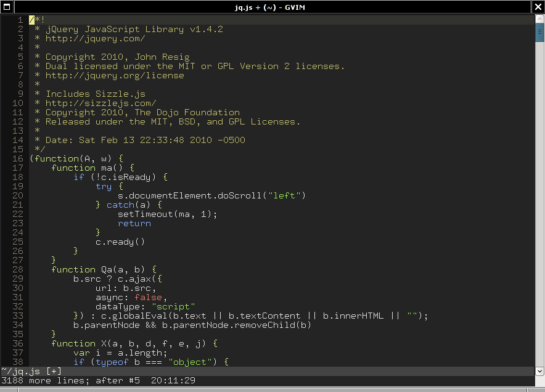The image size is (545, 392).
Task: Click the 'http://jquery.com/' comment text
Action: (x=95, y=38)
